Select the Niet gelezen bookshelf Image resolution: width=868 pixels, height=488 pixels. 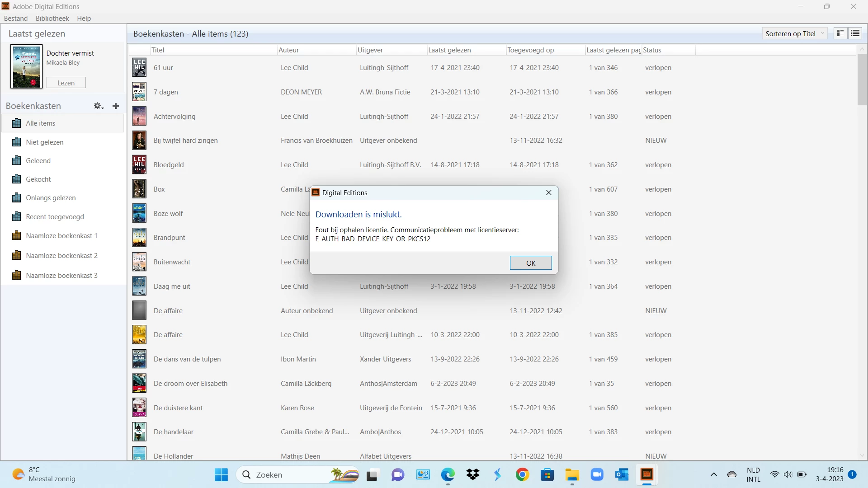pos(44,142)
